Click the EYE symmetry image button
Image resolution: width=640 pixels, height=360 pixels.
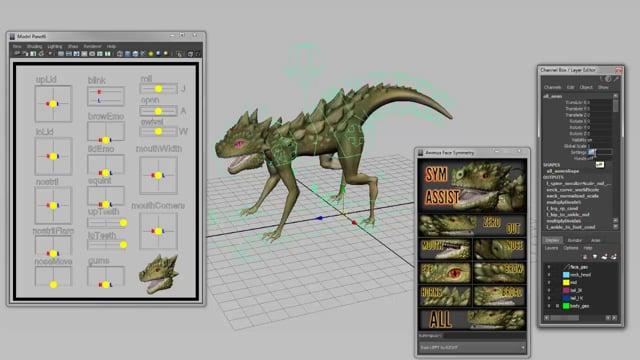[x=445, y=273]
